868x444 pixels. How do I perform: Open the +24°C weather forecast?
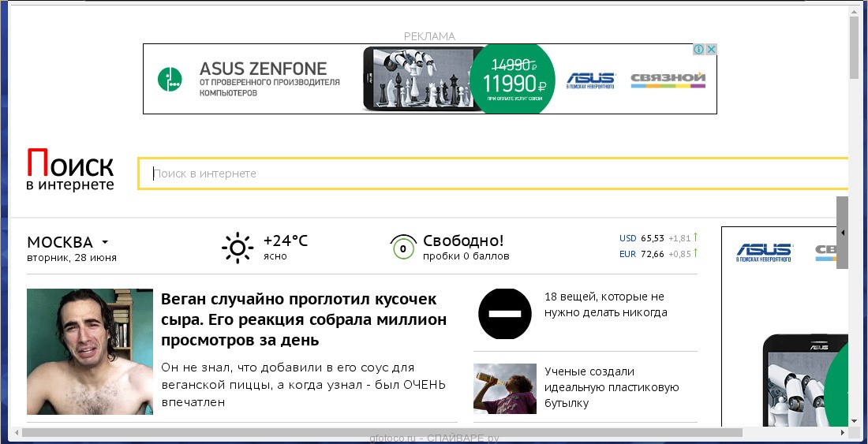coord(285,241)
